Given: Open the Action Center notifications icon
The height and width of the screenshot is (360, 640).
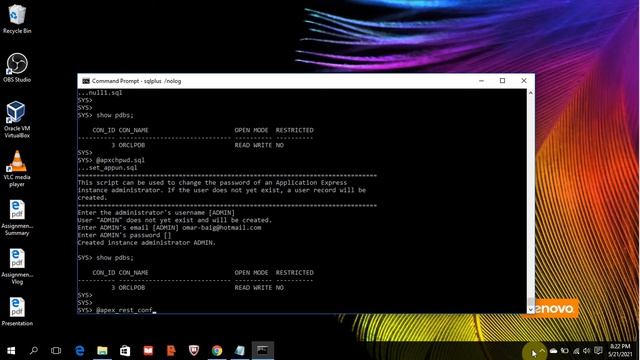Looking at the screenshot, I should (x=598, y=351).
